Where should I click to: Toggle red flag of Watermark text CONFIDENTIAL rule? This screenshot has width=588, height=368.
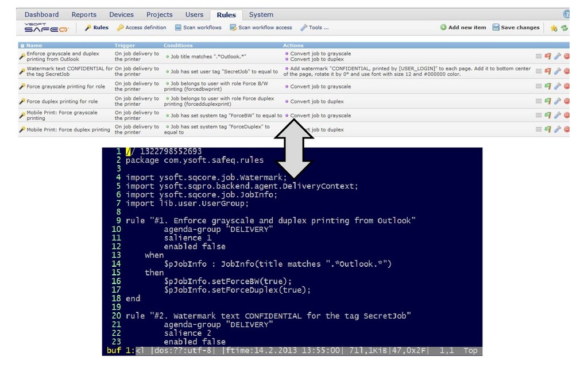548,71
